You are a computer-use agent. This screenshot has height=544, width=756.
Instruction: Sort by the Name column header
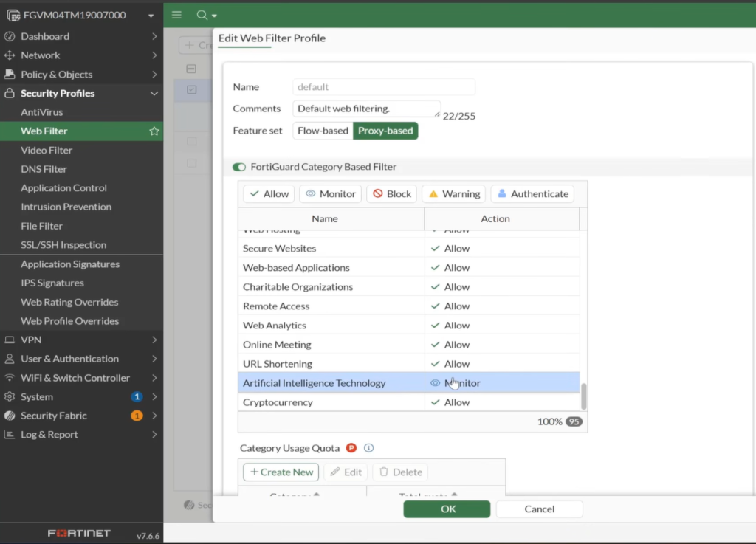click(331, 218)
